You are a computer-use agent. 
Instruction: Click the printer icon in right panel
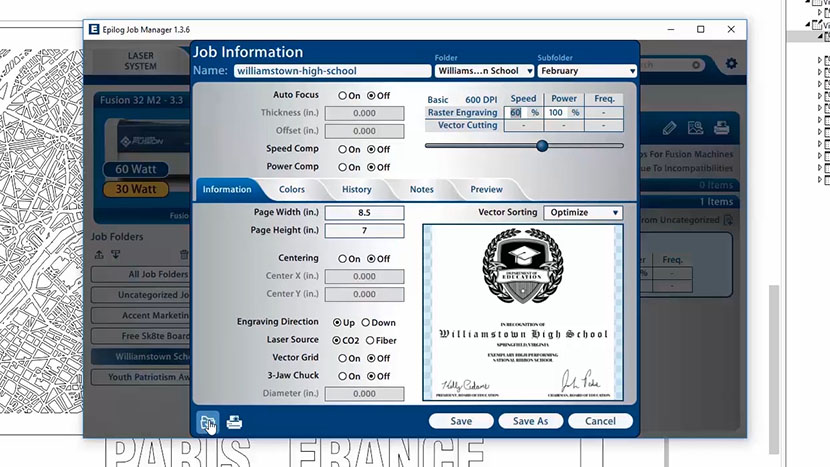pos(720,128)
